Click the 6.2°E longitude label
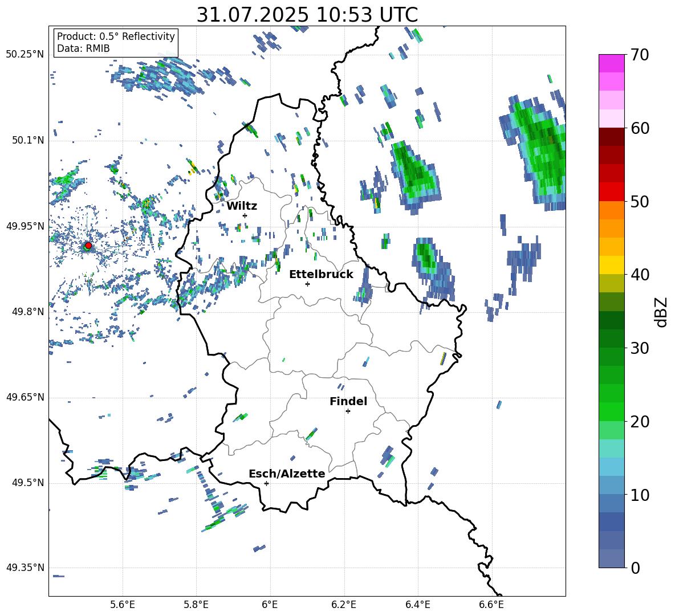 coord(344,605)
